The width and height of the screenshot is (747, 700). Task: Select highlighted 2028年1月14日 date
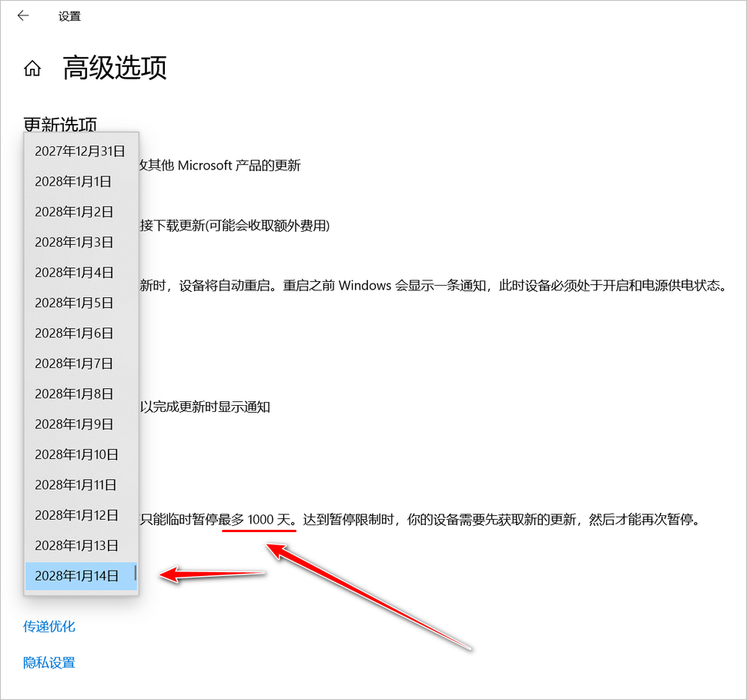pyautogui.click(x=77, y=575)
